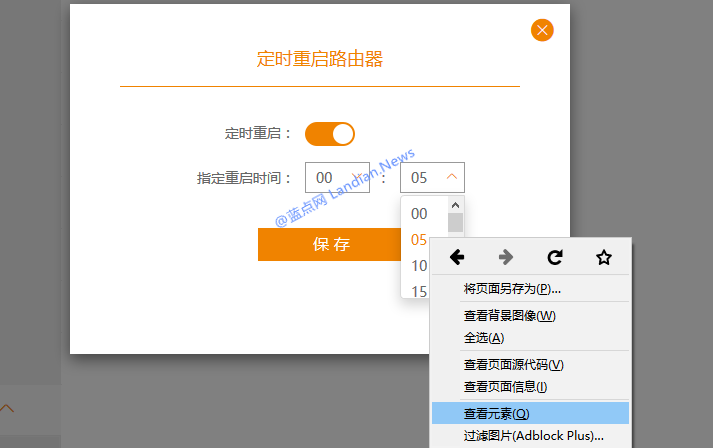Collapse the minute dropdown showing 05

click(432, 177)
